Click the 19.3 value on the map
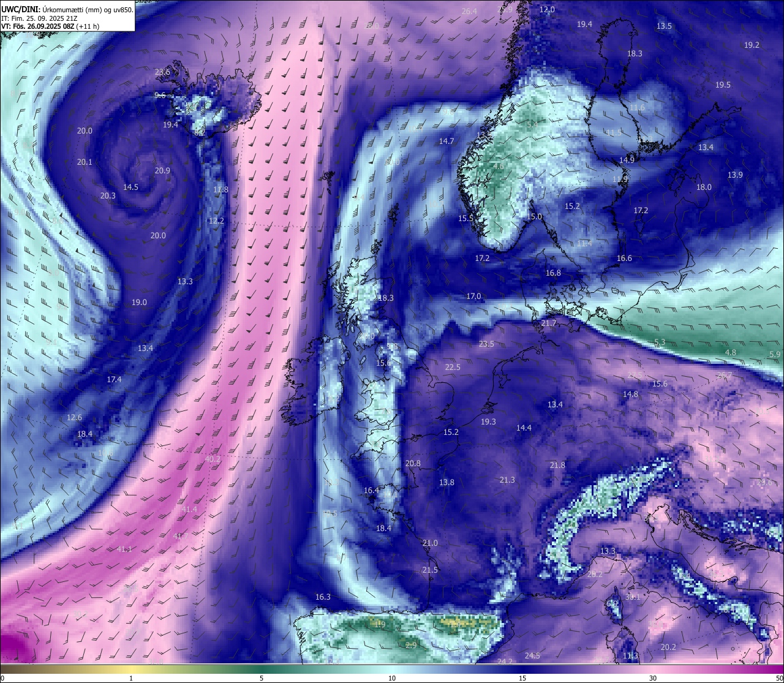784x683 pixels. pos(488,421)
